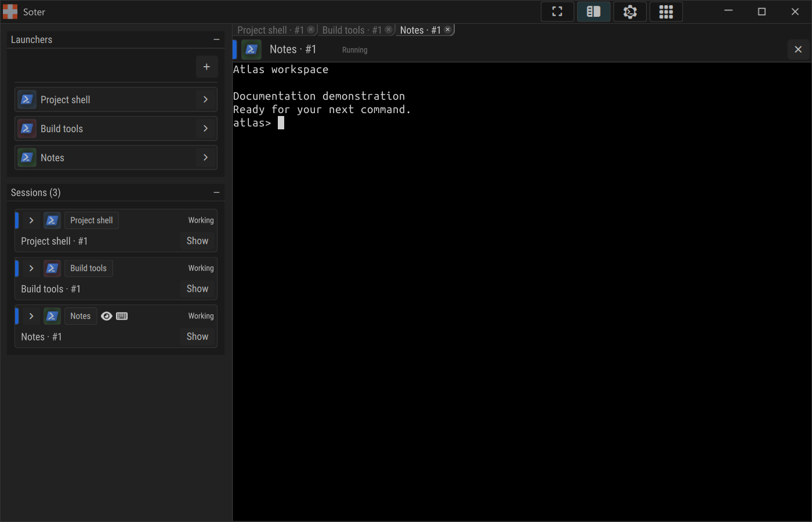The image size is (812, 522).
Task: Click the Soter app logo
Action: coord(10,12)
